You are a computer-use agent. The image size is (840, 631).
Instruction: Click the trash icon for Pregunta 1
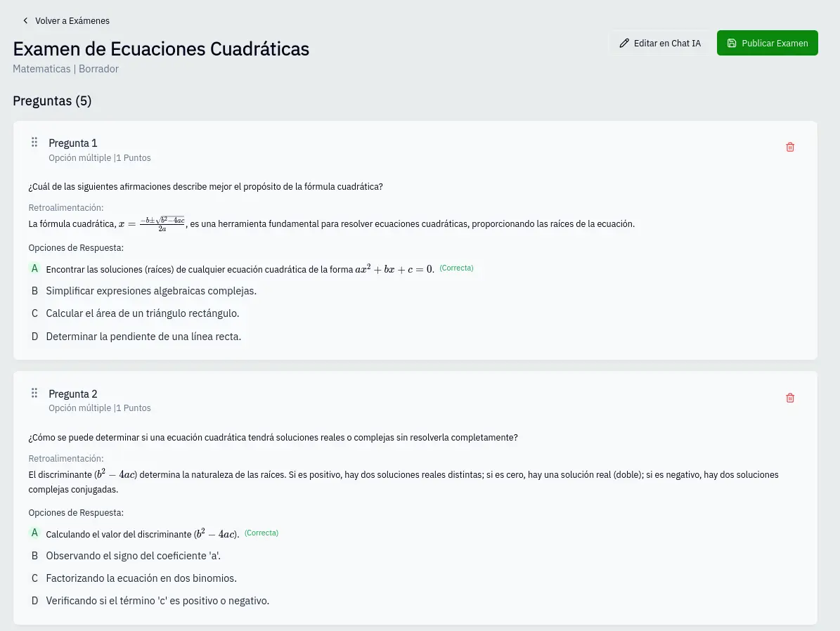point(790,147)
